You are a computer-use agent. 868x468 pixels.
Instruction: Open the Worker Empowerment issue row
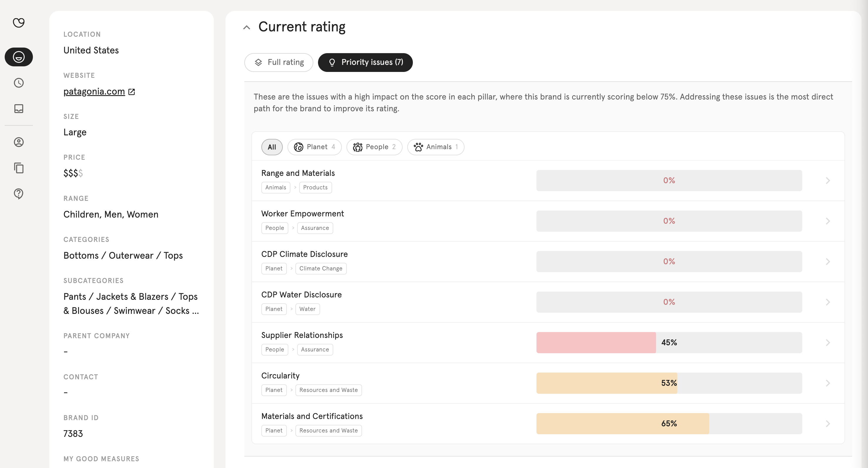point(548,221)
